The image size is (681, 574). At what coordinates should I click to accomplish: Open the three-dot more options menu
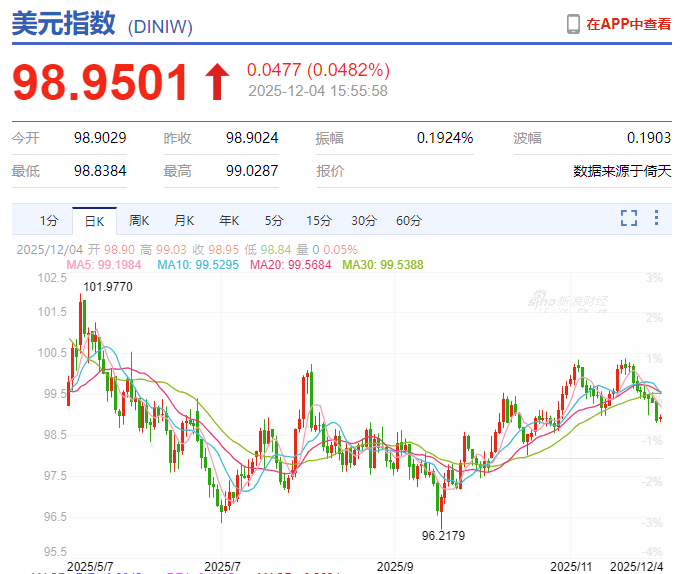(x=656, y=219)
